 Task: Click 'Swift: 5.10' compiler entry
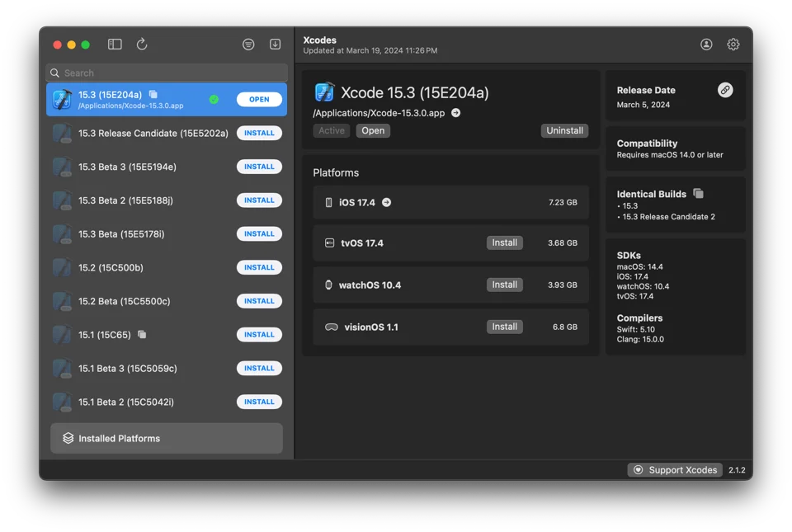[x=635, y=330]
